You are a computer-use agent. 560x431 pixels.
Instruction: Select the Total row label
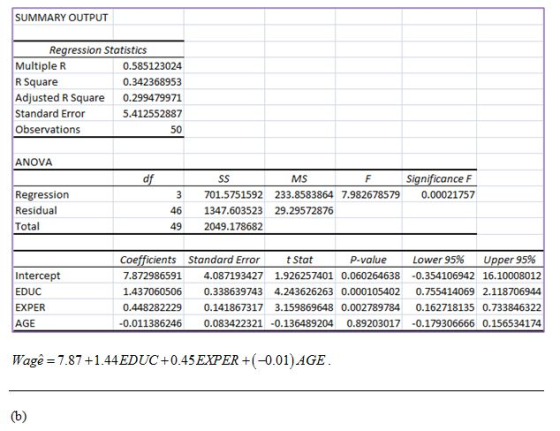click(27, 226)
